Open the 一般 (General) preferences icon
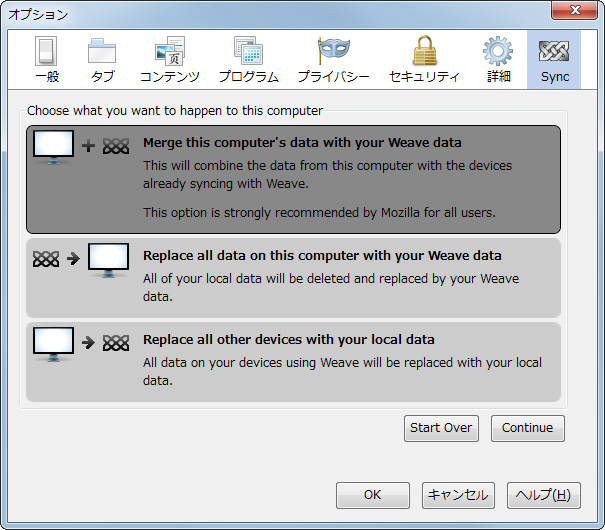605x530 pixels. point(46,60)
